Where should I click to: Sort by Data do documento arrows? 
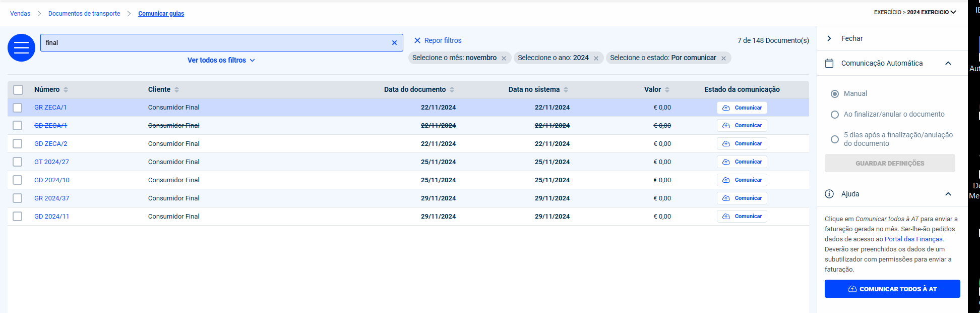pos(452,90)
